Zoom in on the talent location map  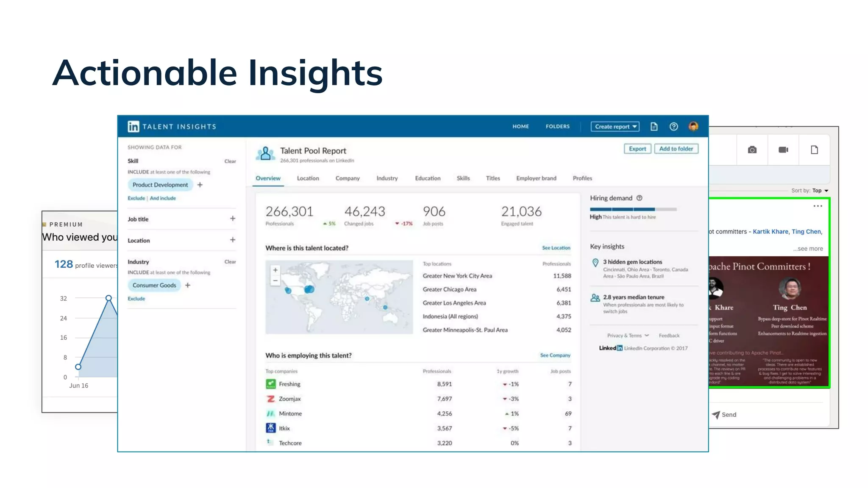tap(275, 270)
